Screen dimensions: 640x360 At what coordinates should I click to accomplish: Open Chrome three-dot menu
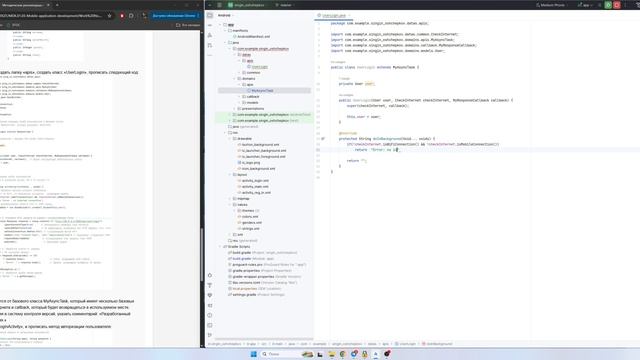pos(199,16)
